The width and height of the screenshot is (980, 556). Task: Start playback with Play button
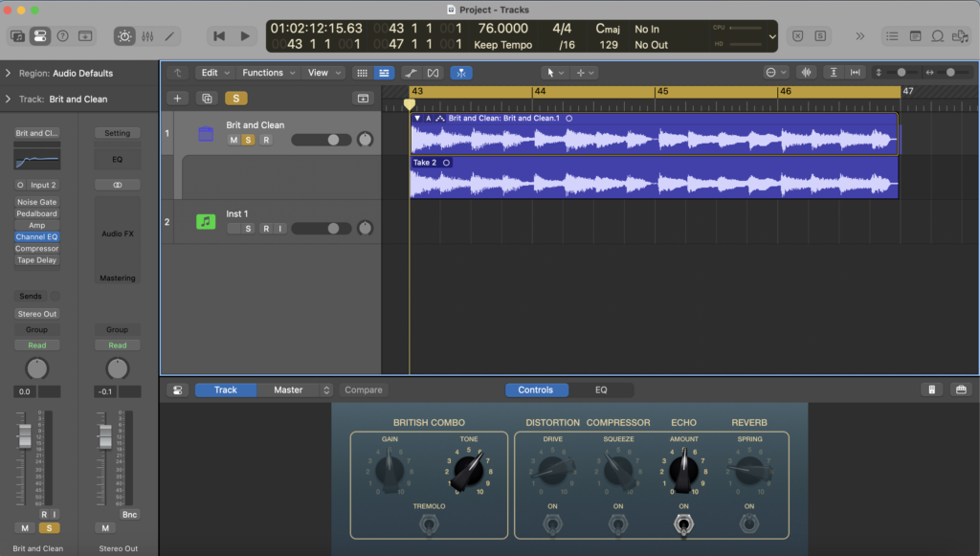tap(245, 36)
